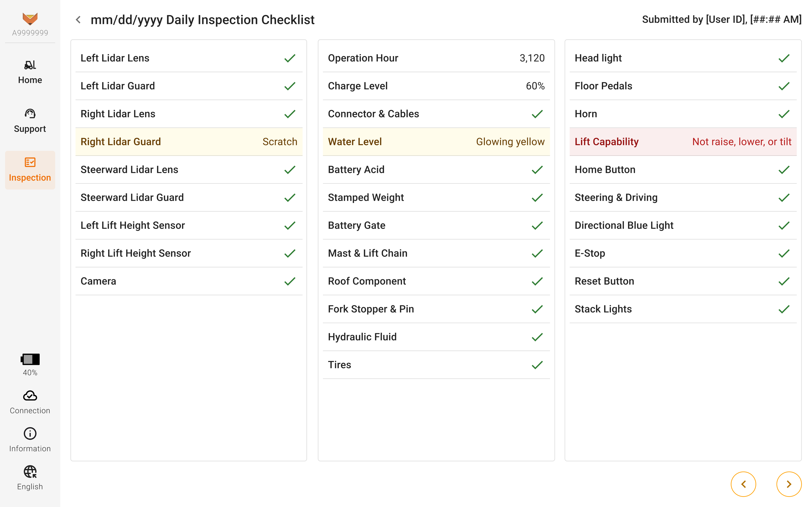Click the A9999999 vehicle ID label
This screenshot has width=812, height=507.
[x=30, y=33]
